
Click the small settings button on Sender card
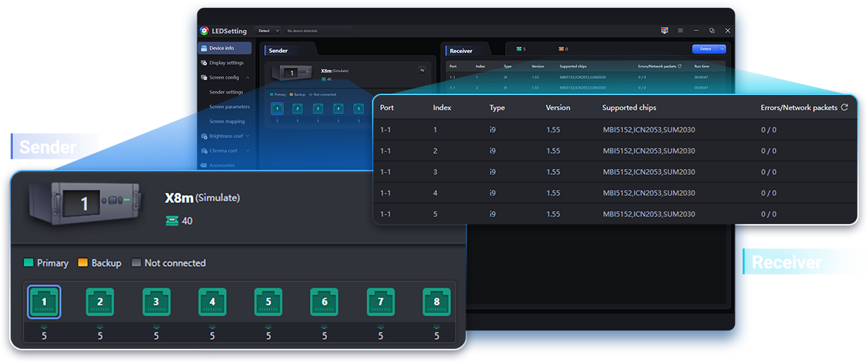[422, 70]
